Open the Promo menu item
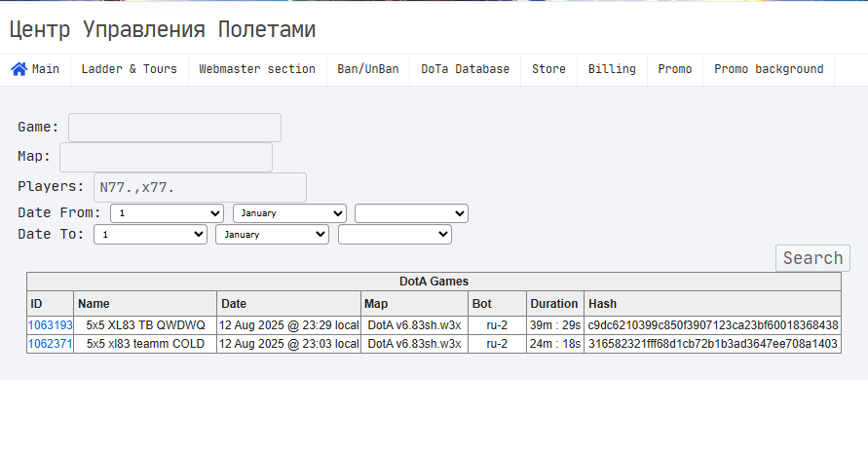The image size is (868, 453). pos(675,69)
